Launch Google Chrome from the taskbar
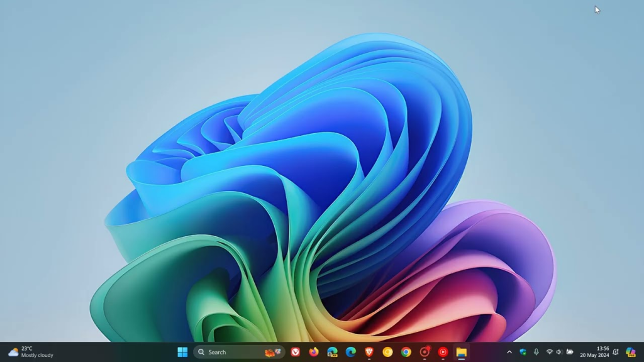 (x=406, y=352)
